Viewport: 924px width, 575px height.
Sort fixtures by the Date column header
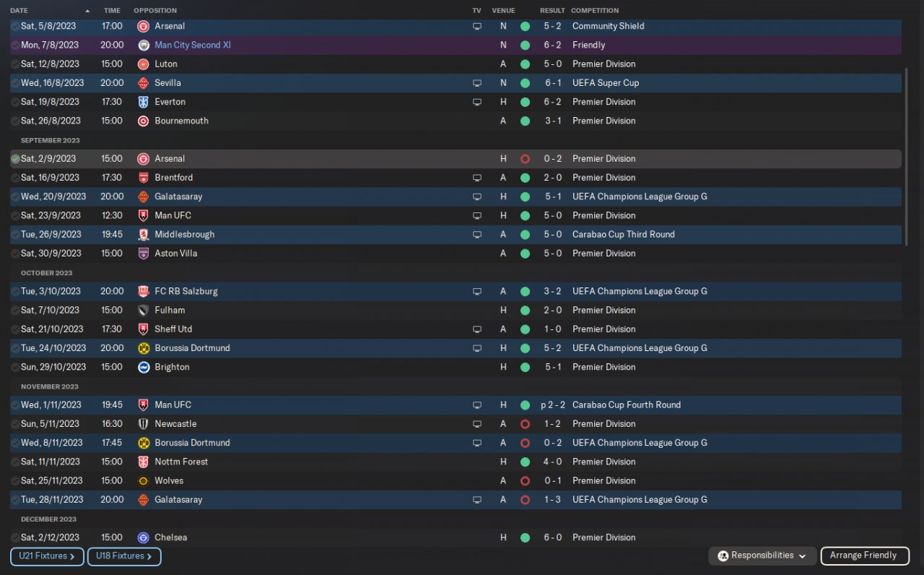19,11
